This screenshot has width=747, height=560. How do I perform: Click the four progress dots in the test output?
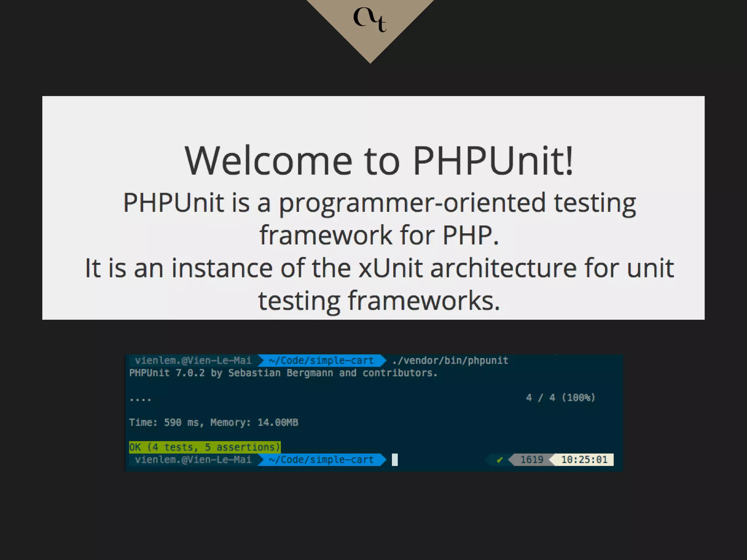pyautogui.click(x=140, y=399)
